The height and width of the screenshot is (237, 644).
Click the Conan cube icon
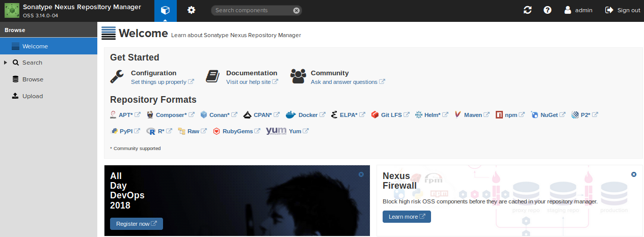pos(204,115)
